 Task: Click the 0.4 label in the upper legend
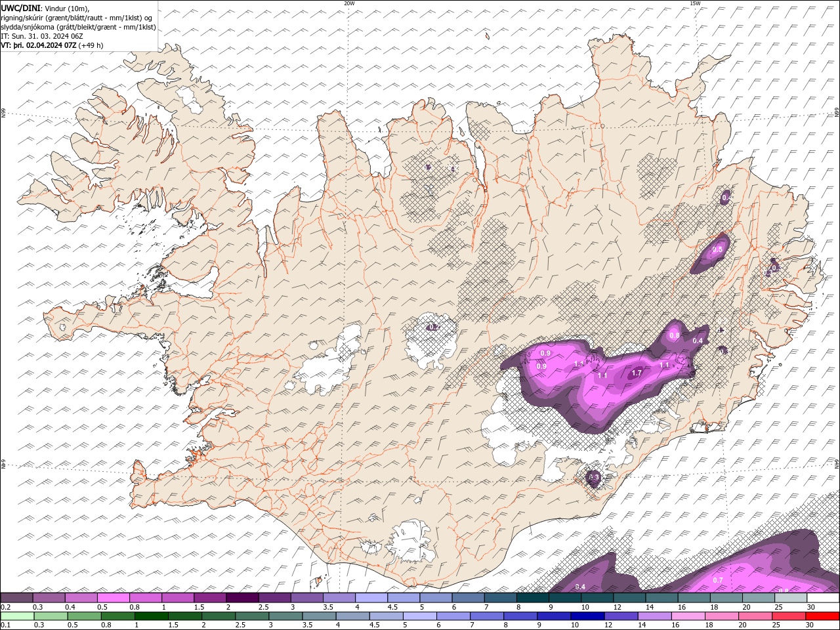click(x=70, y=607)
